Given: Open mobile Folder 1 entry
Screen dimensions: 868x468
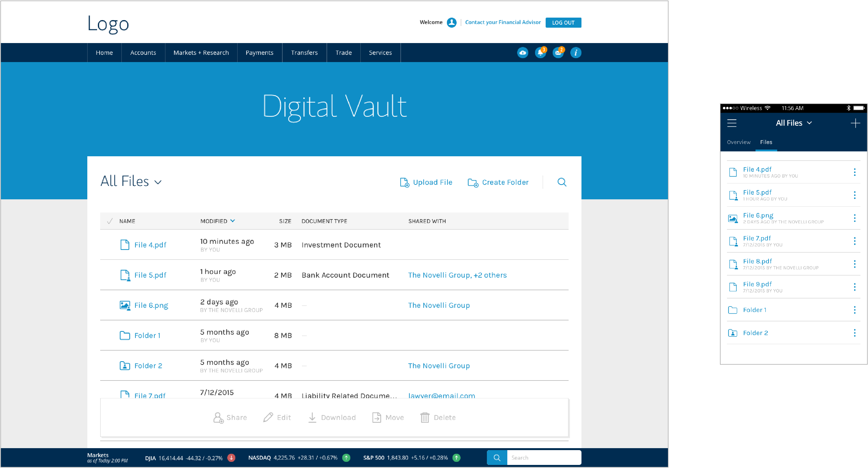Looking at the screenshot, I should (x=794, y=310).
